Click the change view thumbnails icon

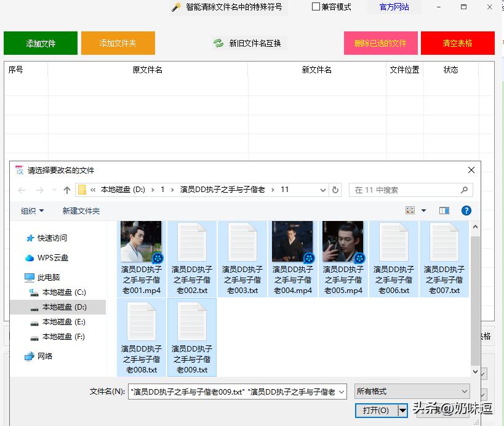pyautogui.click(x=410, y=210)
